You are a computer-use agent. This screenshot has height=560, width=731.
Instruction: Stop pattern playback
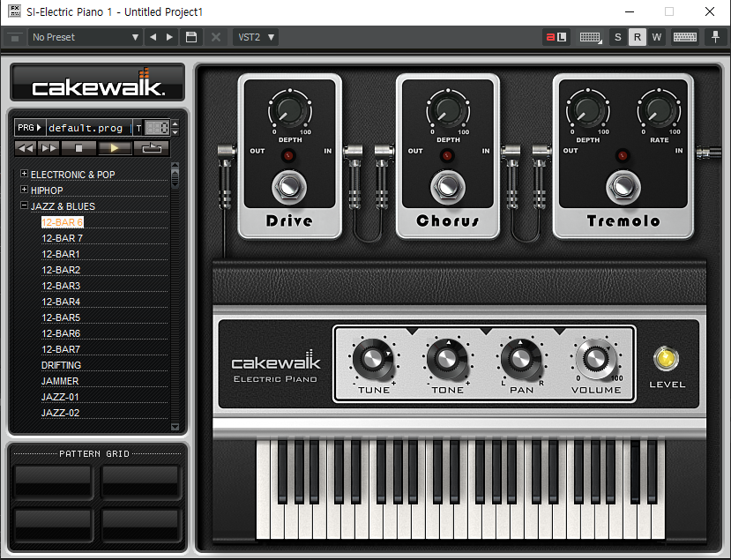(78, 148)
